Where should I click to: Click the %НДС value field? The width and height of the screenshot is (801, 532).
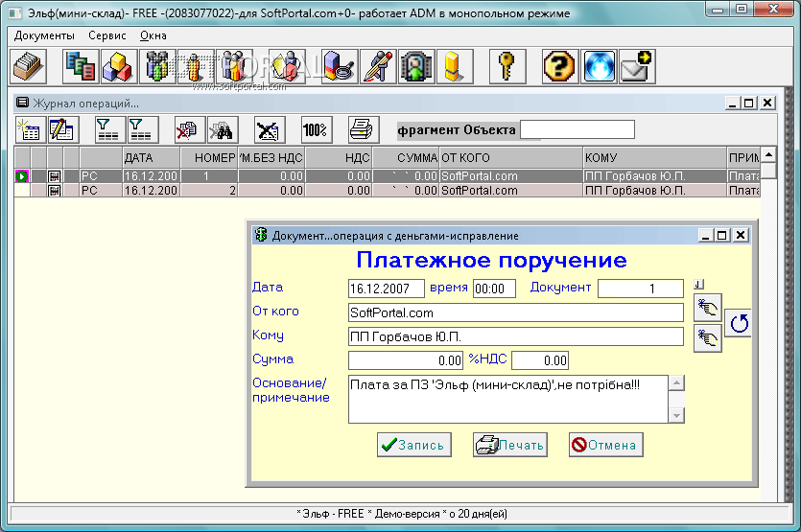[x=540, y=360]
